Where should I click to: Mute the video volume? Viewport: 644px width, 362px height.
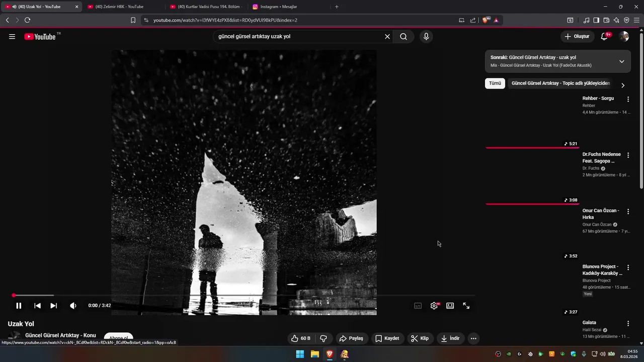point(73,306)
